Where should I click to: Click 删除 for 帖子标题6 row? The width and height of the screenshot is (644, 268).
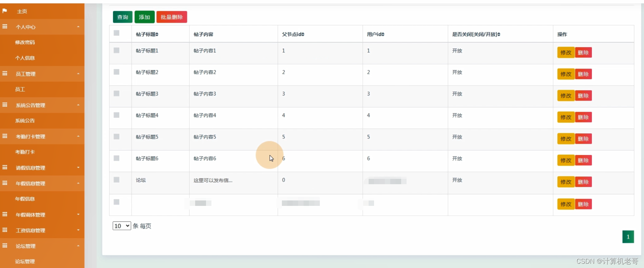pos(583,160)
